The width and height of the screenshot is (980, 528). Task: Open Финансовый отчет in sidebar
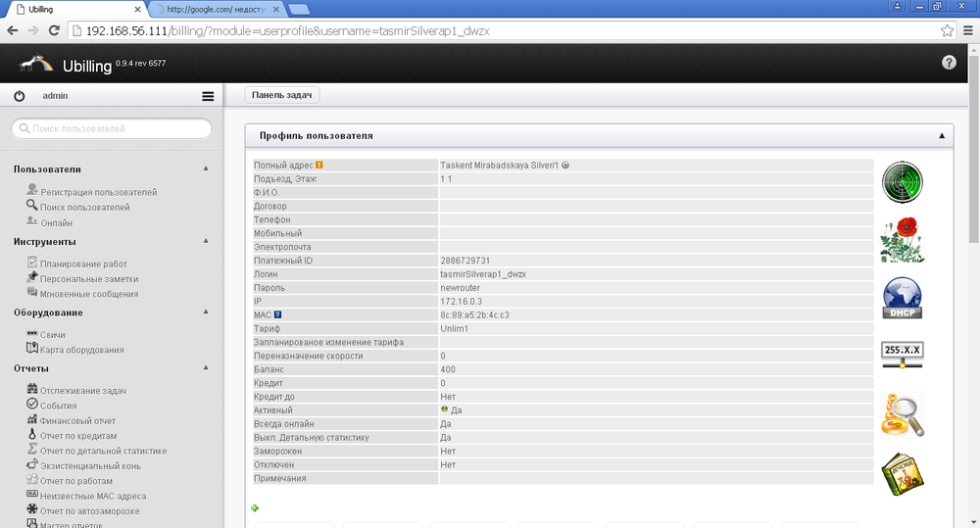point(77,420)
